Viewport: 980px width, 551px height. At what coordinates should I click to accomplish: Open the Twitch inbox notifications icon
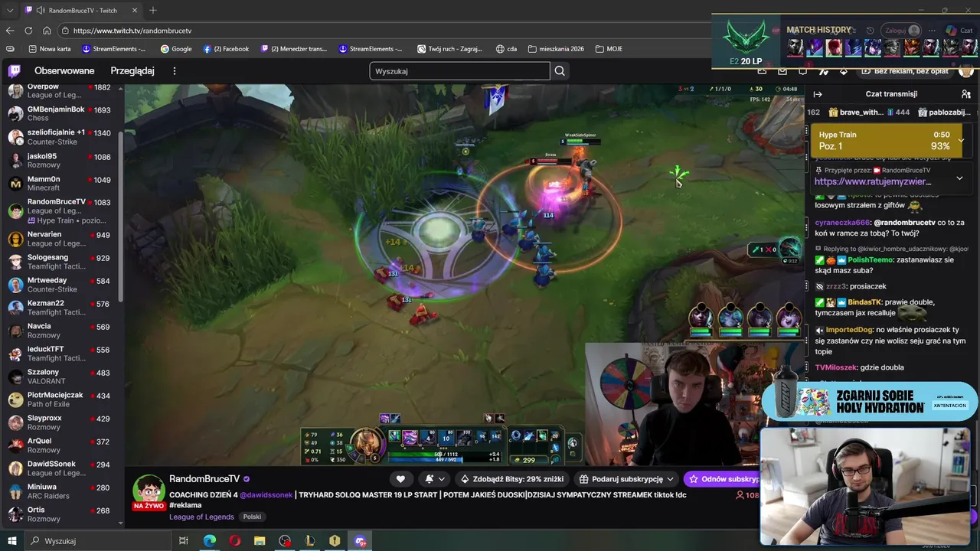pos(782,71)
